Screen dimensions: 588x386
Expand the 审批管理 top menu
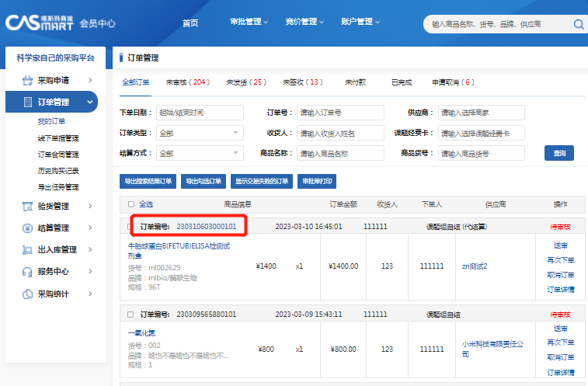[x=249, y=22]
